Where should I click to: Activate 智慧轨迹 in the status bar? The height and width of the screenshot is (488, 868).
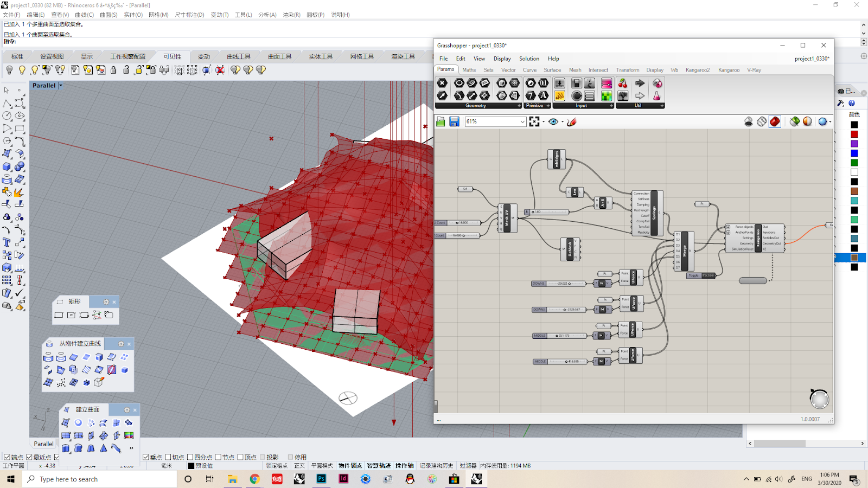click(x=379, y=465)
